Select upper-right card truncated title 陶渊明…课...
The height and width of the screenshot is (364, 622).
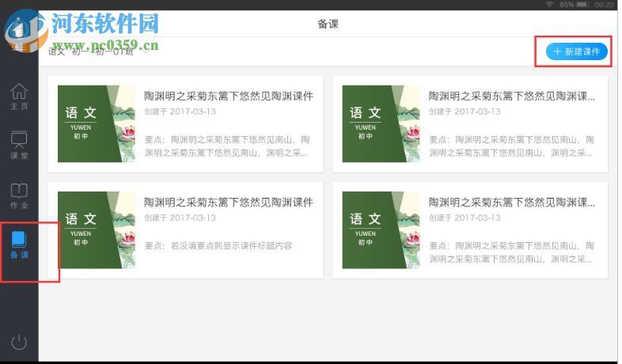[x=512, y=96]
